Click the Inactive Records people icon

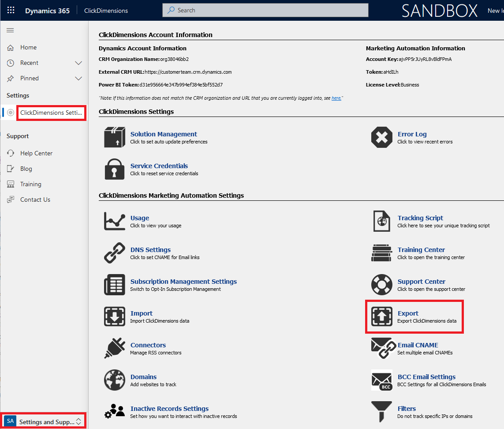115,412
